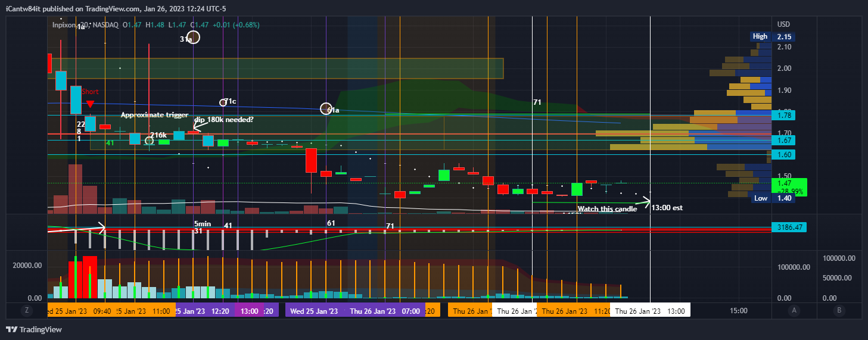
Task: Click the Low 1.40 price label
Action: (x=773, y=198)
